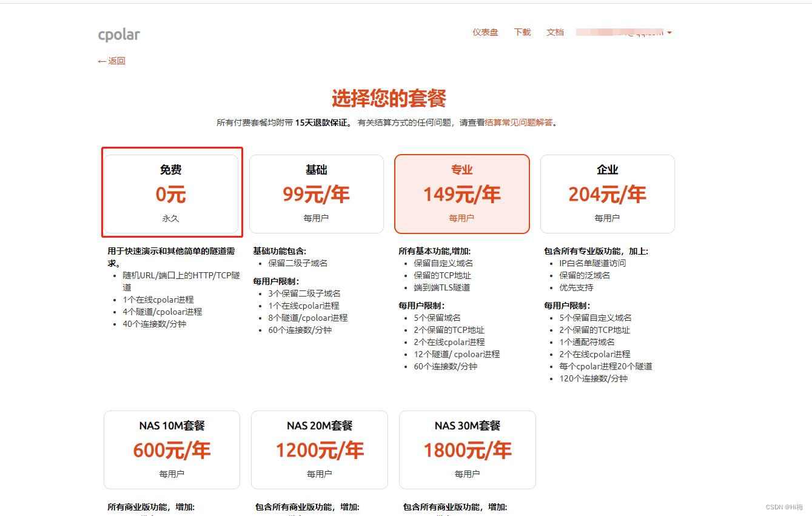The width and height of the screenshot is (812, 516).
Task: Click 12个隧道/ cpoloar进程 list item
Action: pos(457,354)
